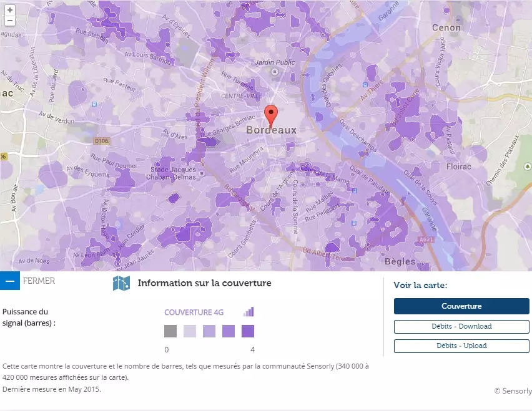
Task: Click the signal bars icon next to COUVERTURE 4G
Action: click(249, 312)
